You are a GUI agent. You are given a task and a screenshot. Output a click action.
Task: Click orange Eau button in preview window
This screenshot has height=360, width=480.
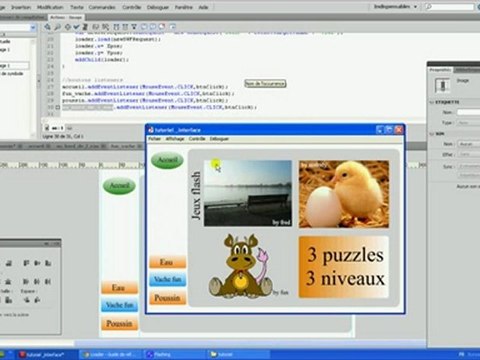coord(167,262)
